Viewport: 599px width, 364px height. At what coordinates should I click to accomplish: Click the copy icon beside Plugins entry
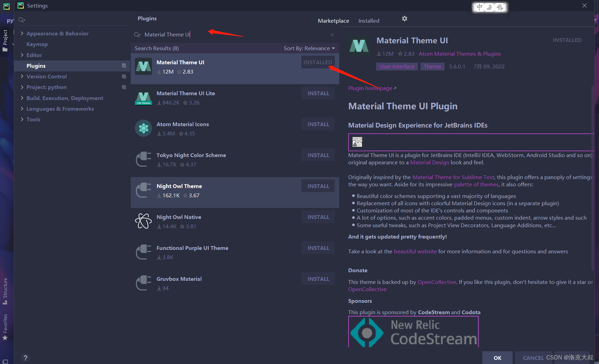click(124, 66)
